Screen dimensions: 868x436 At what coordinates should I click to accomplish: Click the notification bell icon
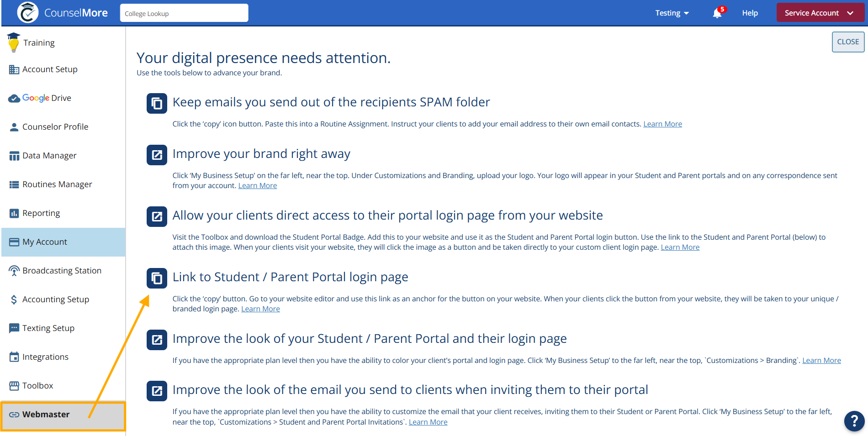pos(717,13)
